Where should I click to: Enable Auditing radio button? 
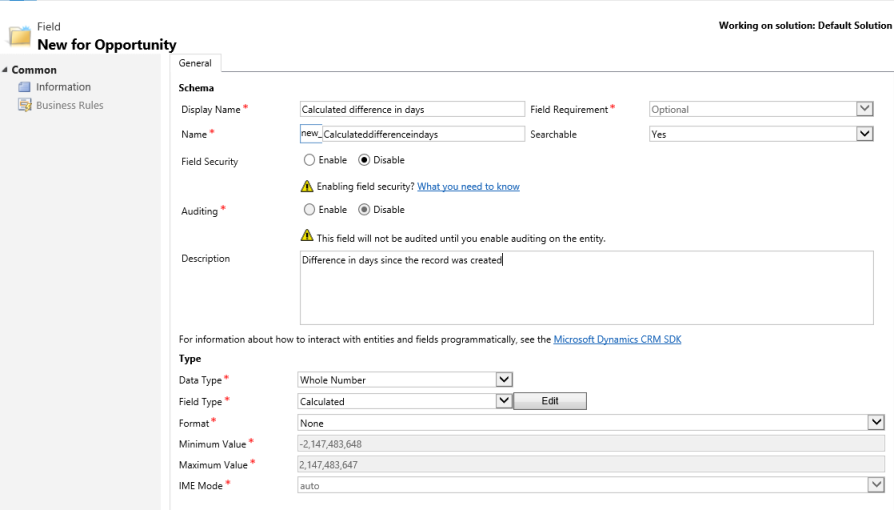point(309,209)
